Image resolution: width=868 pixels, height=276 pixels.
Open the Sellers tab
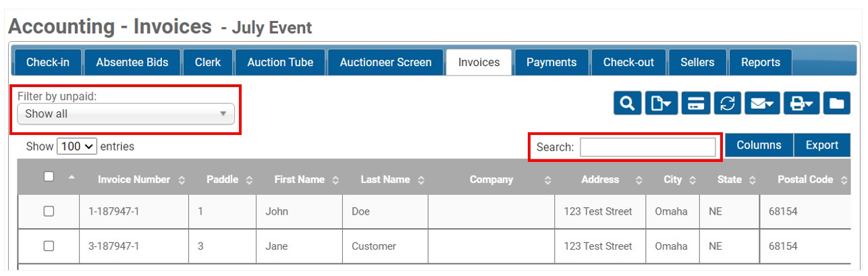click(x=697, y=62)
